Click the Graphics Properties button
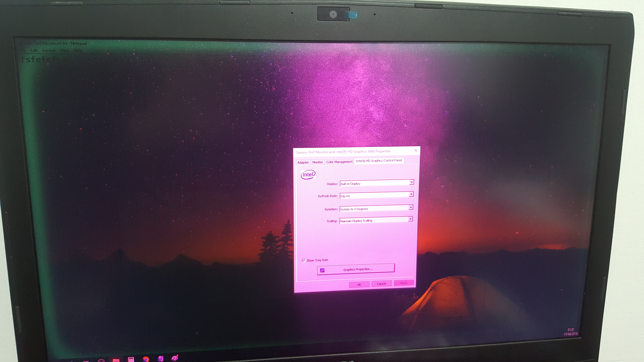Image resolution: width=644 pixels, height=362 pixels. pyautogui.click(x=356, y=269)
